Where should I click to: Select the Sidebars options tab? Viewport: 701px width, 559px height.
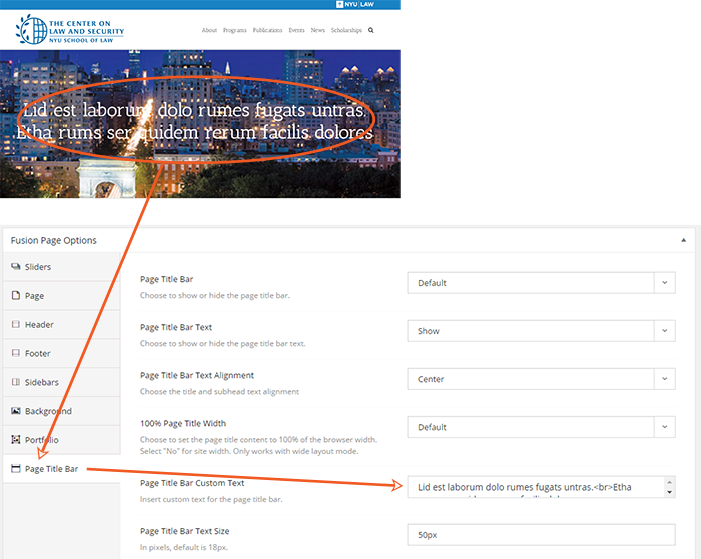62,382
